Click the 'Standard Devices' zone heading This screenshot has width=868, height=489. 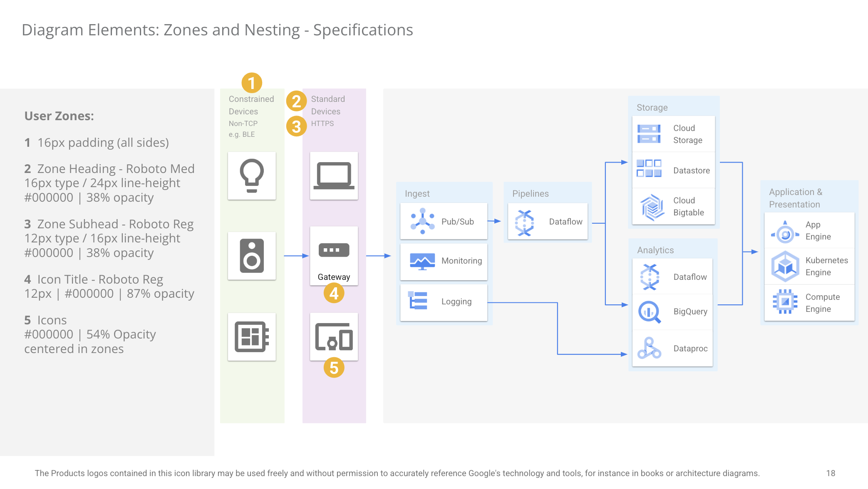click(328, 105)
